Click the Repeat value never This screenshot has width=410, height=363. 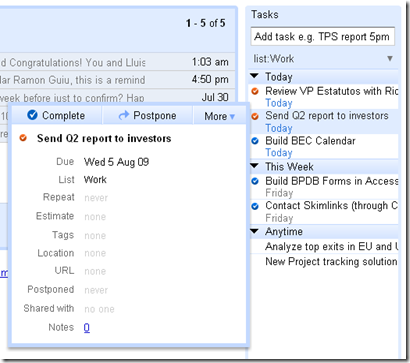(x=96, y=198)
